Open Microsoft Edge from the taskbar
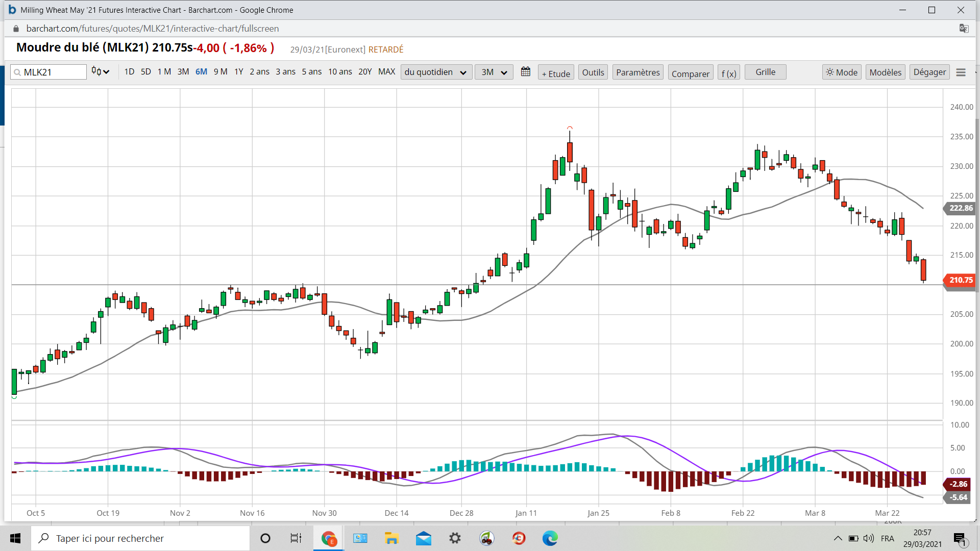This screenshot has height=551, width=980. pyautogui.click(x=550, y=538)
